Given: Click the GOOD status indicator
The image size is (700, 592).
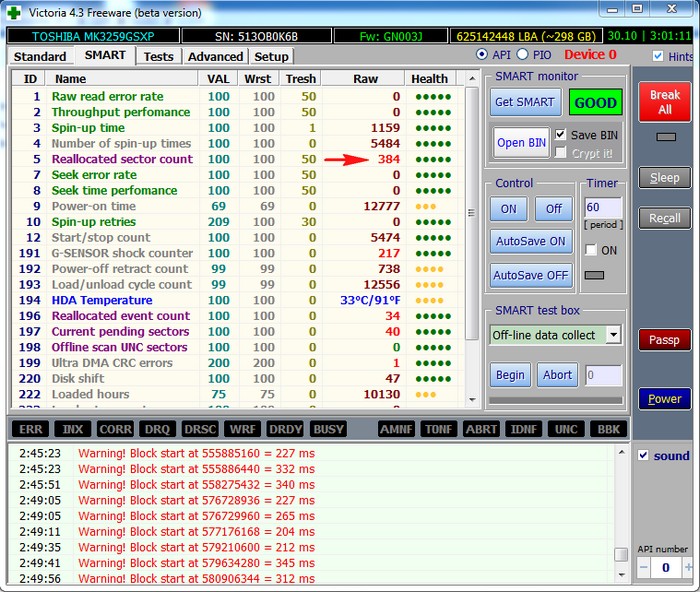Looking at the screenshot, I should 594,103.
